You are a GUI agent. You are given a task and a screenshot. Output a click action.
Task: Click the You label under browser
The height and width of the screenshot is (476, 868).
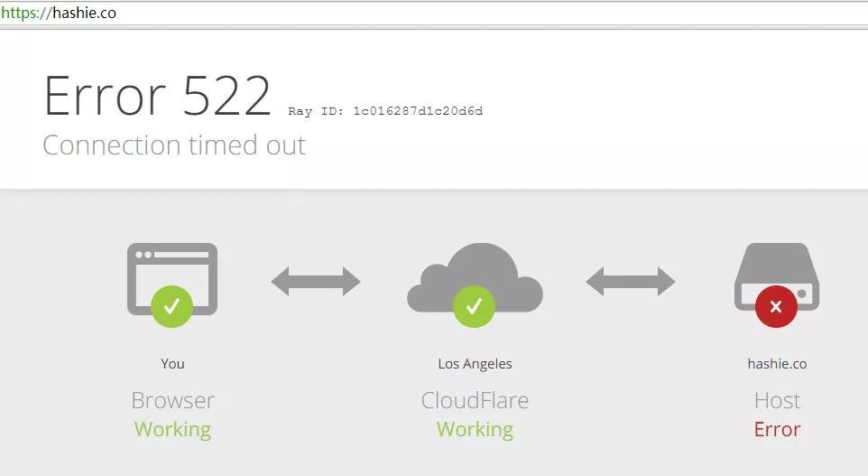click(172, 363)
